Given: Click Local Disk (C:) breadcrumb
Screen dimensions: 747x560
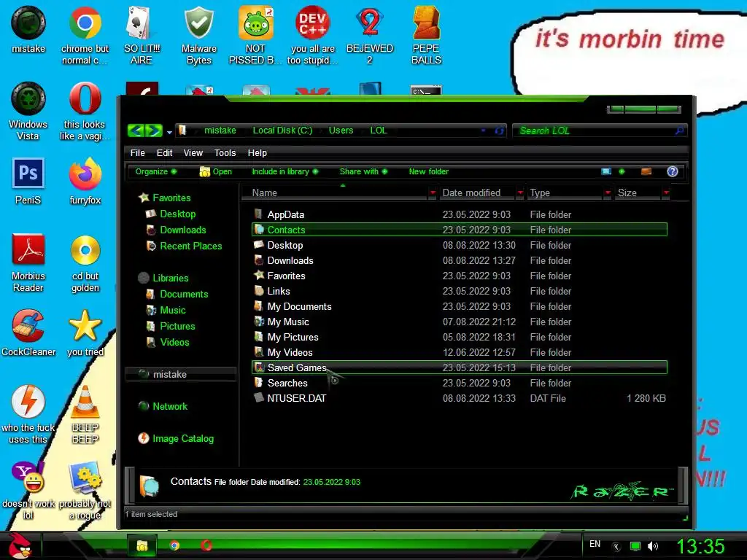Looking at the screenshot, I should click(x=282, y=131).
